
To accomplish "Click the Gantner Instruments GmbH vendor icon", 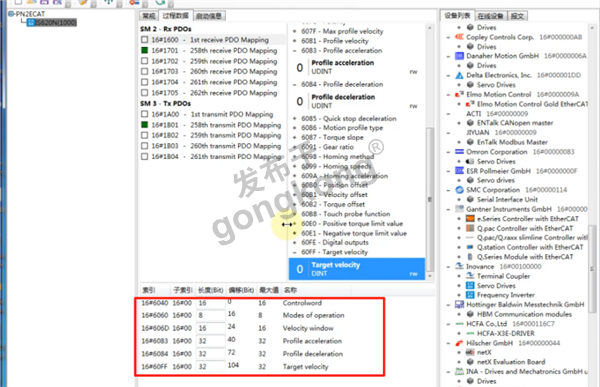I will tap(459, 209).
